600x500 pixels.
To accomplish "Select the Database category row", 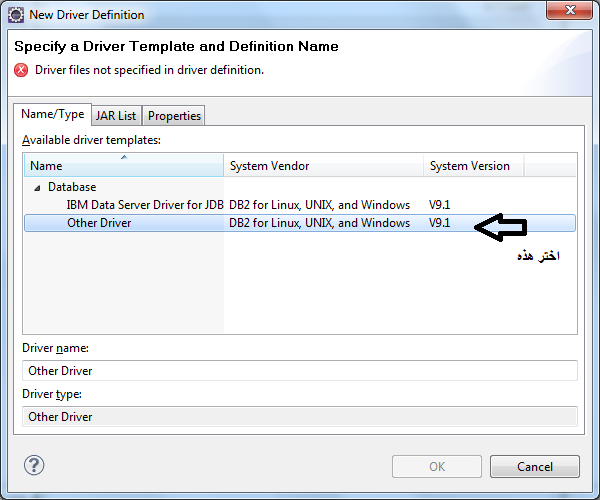I will point(72,187).
